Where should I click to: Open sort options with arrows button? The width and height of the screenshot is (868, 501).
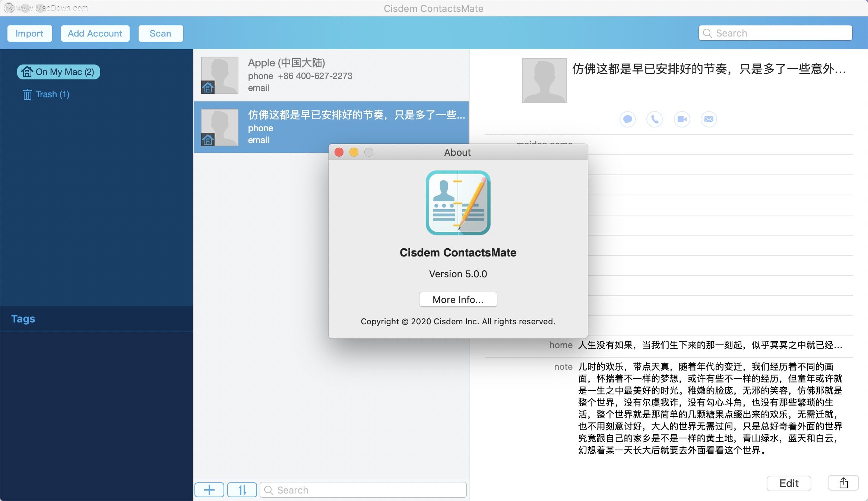click(x=242, y=490)
